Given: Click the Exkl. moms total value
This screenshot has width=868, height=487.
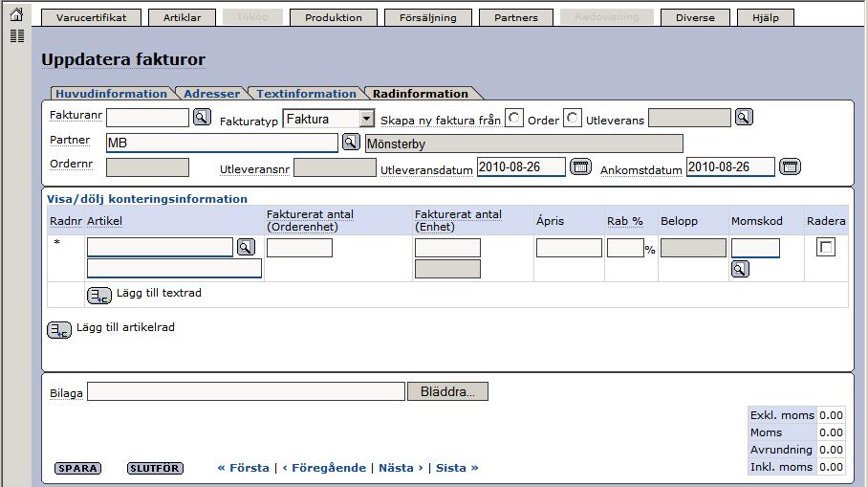Looking at the screenshot, I should click(x=831, y=415).
